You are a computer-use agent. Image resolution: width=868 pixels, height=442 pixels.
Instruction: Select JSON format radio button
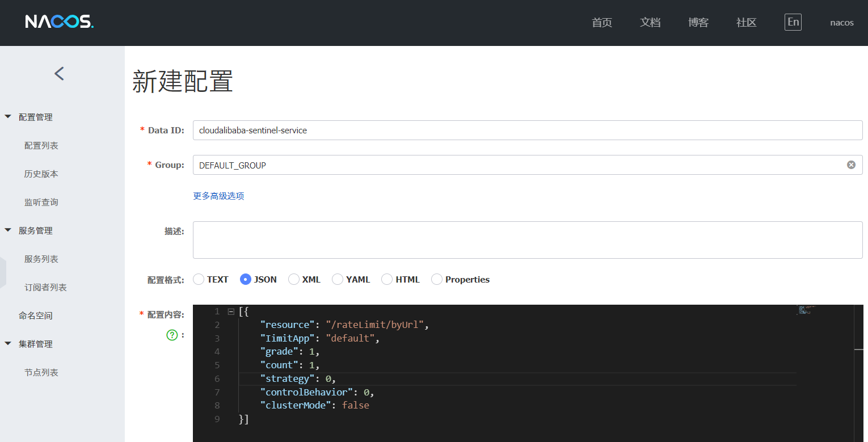coord(246,279)
